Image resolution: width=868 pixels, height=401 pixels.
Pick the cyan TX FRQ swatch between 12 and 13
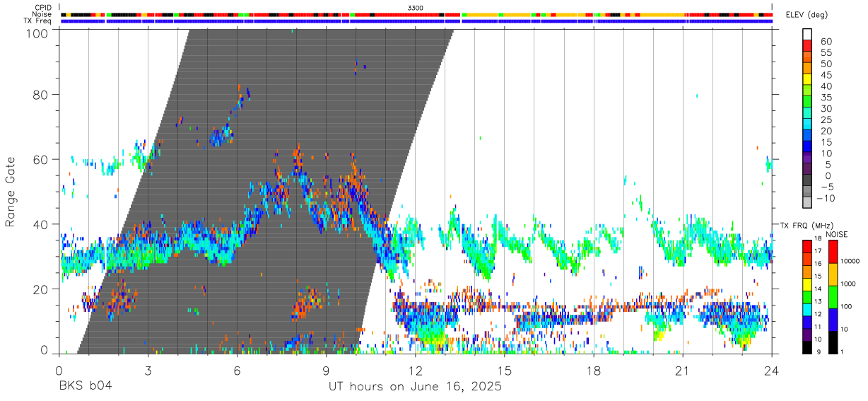pyautogui.click(x=807, y=309)
